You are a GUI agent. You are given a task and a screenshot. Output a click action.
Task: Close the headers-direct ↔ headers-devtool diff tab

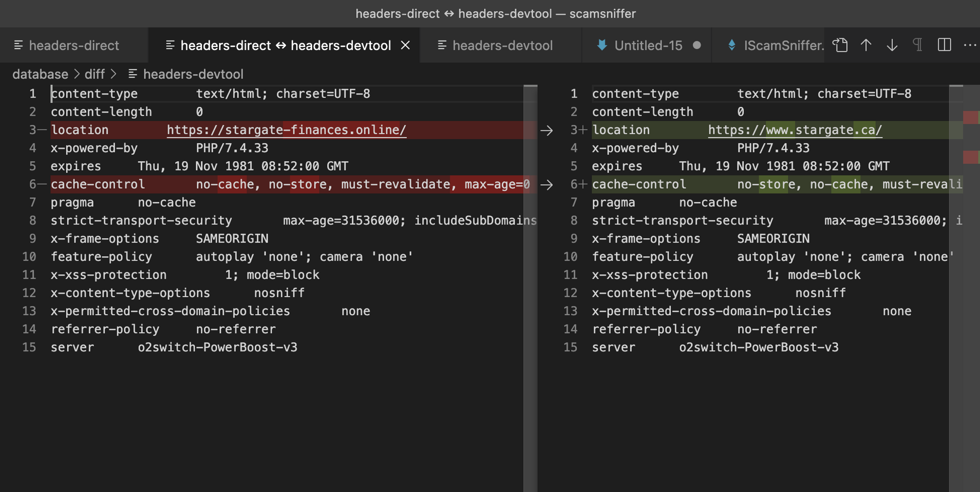click(x=405, y=45)
